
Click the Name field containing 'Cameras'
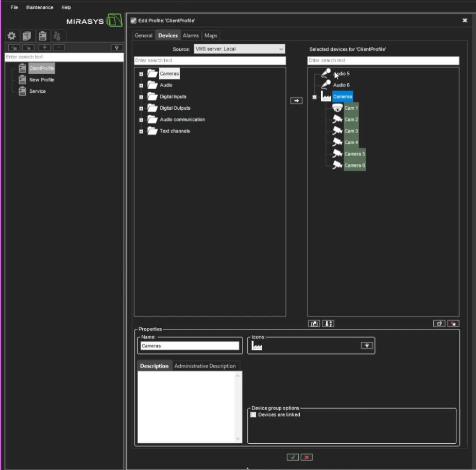click(190, 346)
